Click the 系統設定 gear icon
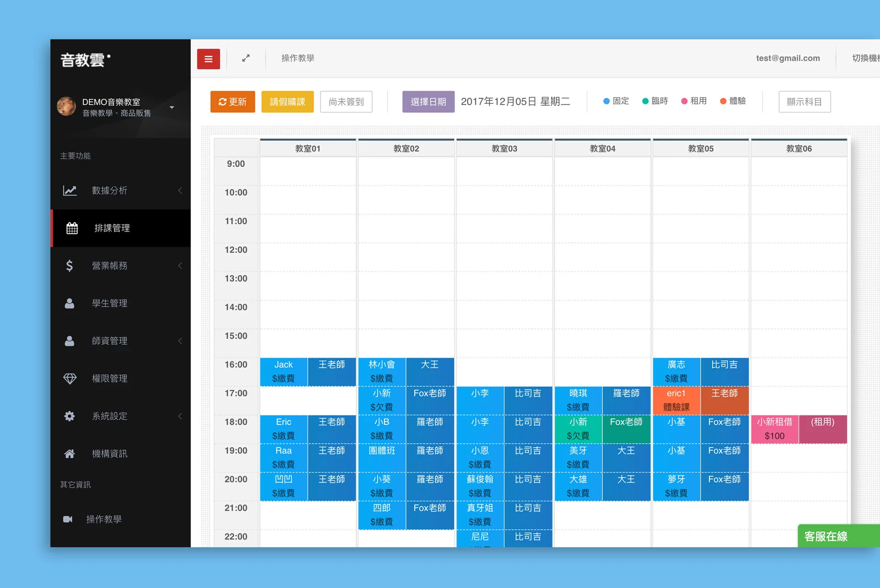Image resolution: width=880 pixels, height=588 pixels. tap(70, 416)
